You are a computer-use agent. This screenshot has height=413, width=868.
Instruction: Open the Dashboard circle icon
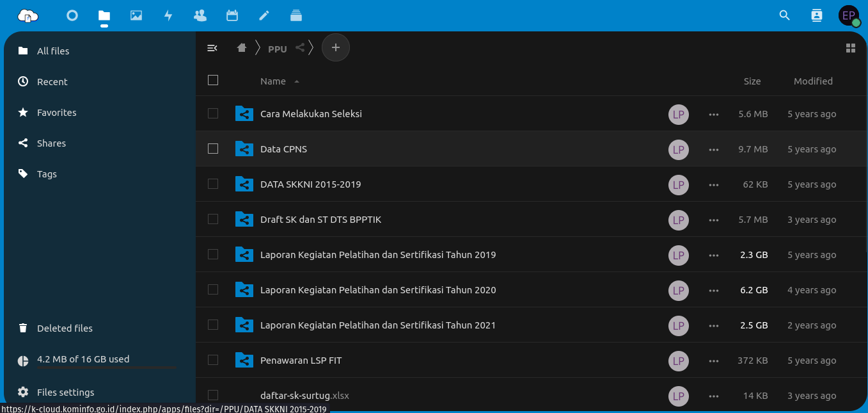(x=72, y=15)
